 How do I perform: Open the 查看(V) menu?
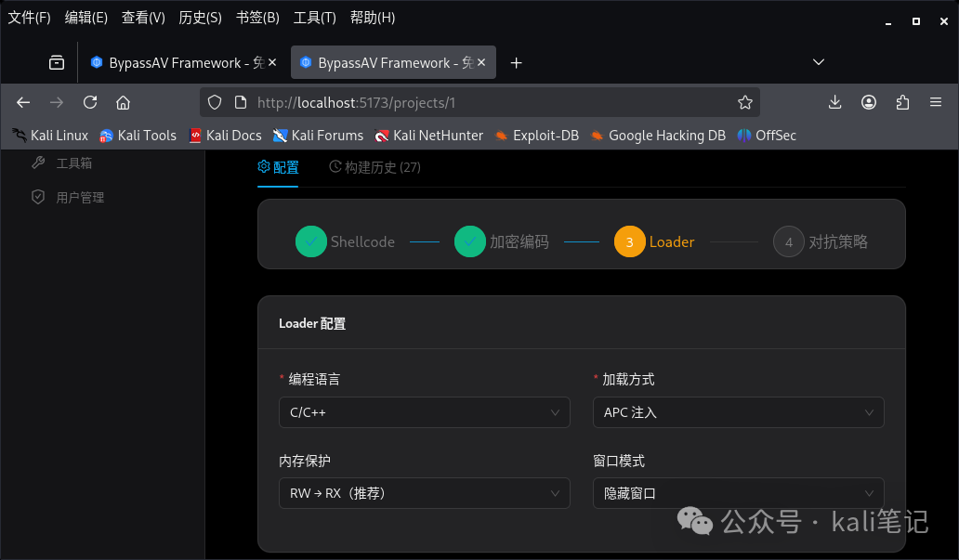click(143, 18)
